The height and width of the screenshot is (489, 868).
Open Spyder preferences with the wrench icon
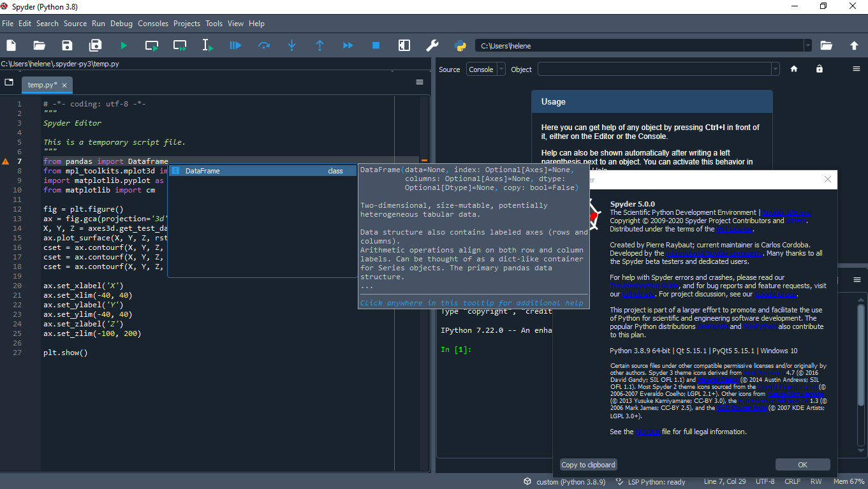coord(432,45)
